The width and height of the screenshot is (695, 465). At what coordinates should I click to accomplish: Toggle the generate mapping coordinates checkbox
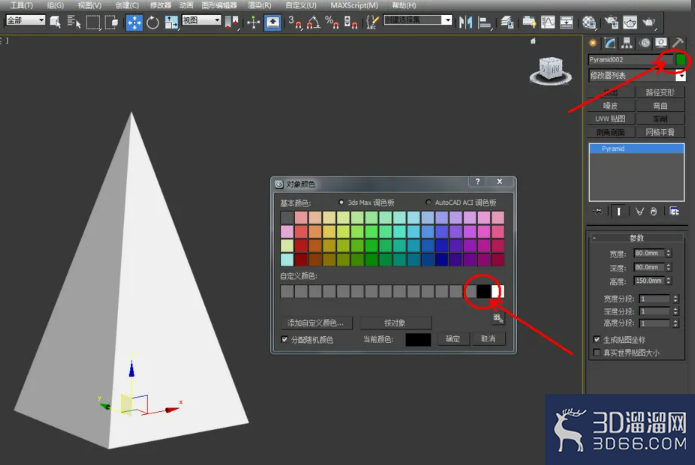pos(597,340)
